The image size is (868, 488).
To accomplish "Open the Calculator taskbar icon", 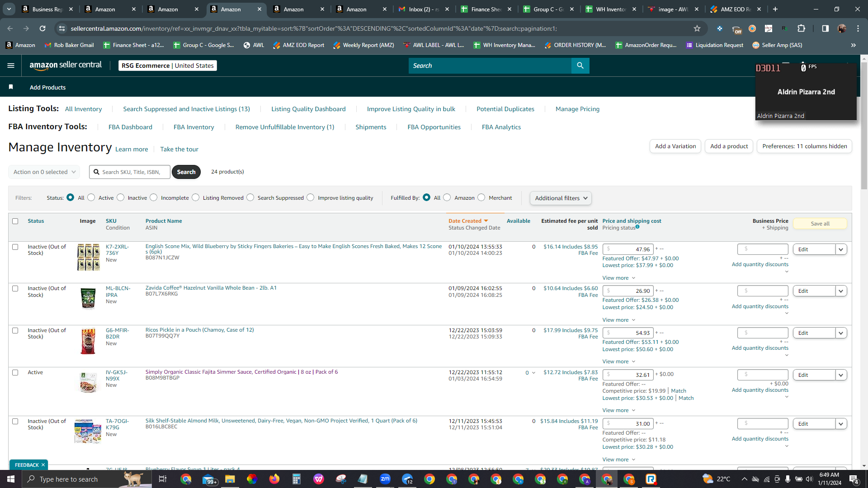I will tap(296, 479).
